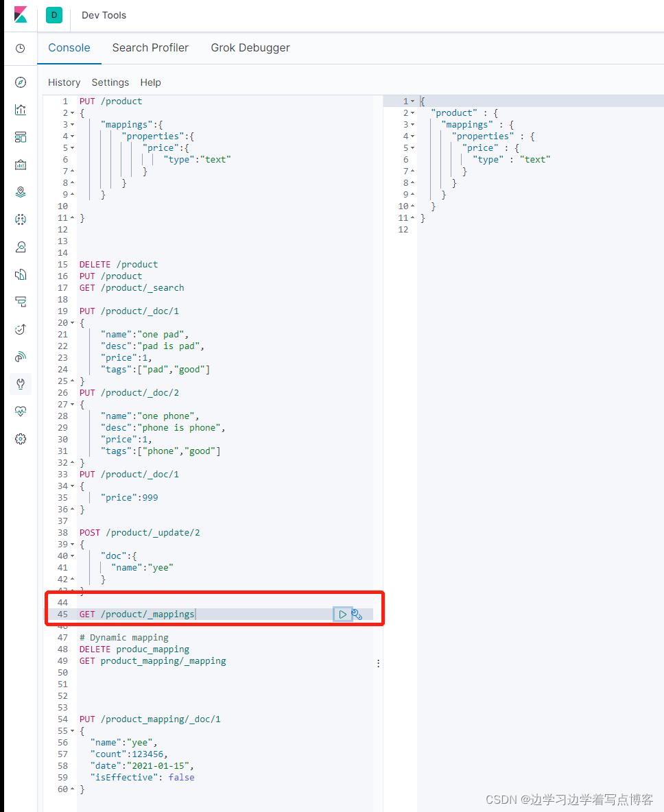Open Visualize via the bar chart icon

pyautogui.click(x=20, y=110)
